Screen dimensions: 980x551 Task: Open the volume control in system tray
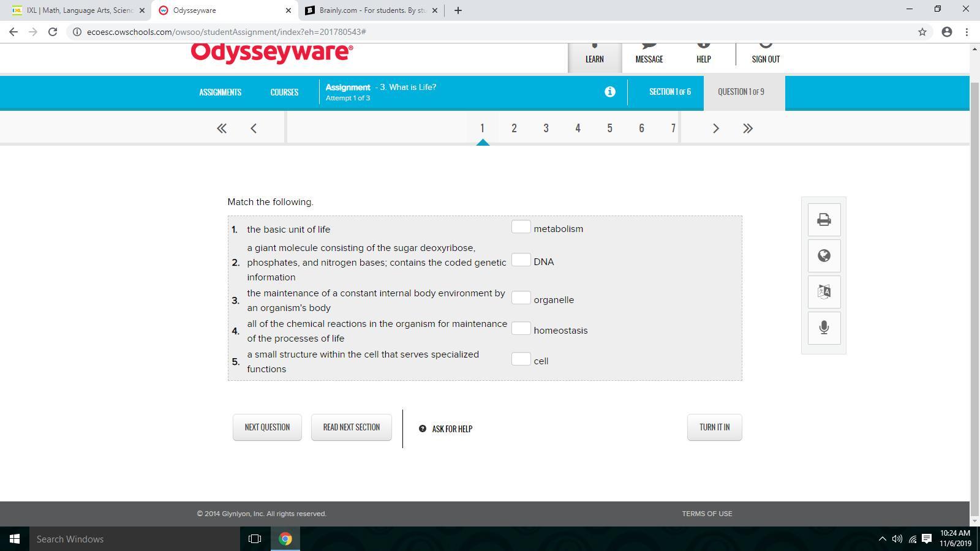pyautogui.click(x=897, y=539)
